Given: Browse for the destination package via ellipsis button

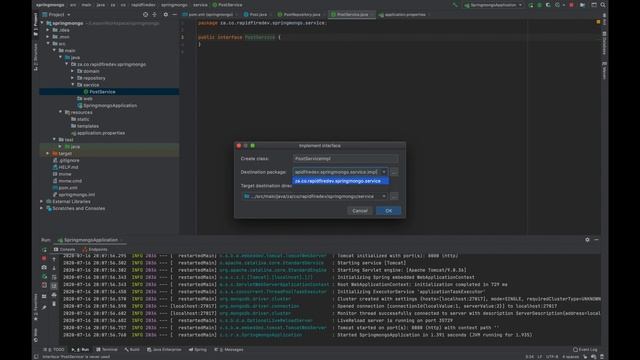Looking at the screenshot, I should [394, 172].
